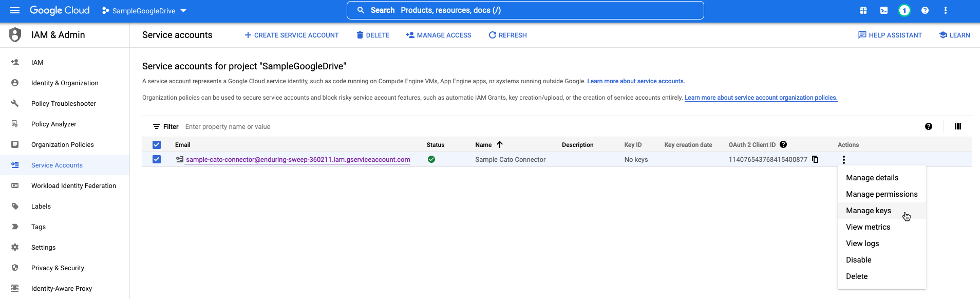Image resolution: width=980 pixels, height=299 pixels.
Task: Click the Status column header
Action: 436,145
